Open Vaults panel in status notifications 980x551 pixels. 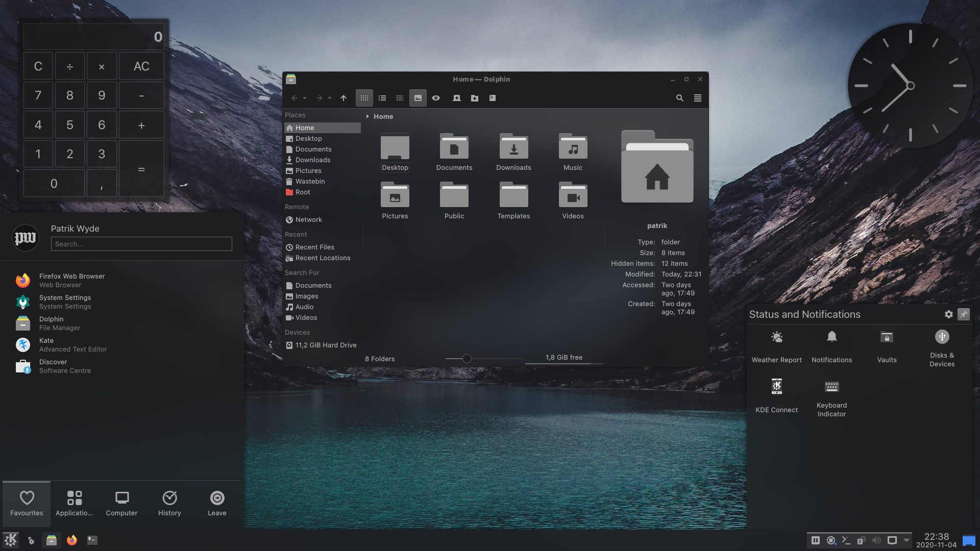pyautogui.click(x=887, y=344)
